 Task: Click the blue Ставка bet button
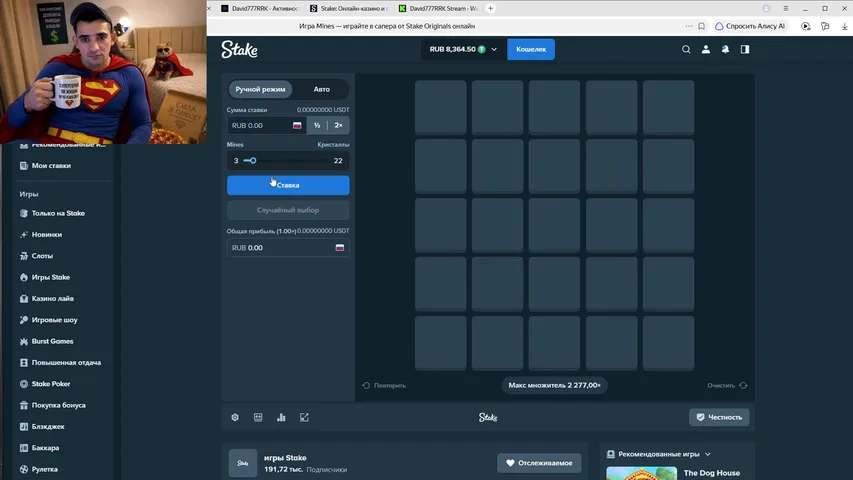coord(288,185)
